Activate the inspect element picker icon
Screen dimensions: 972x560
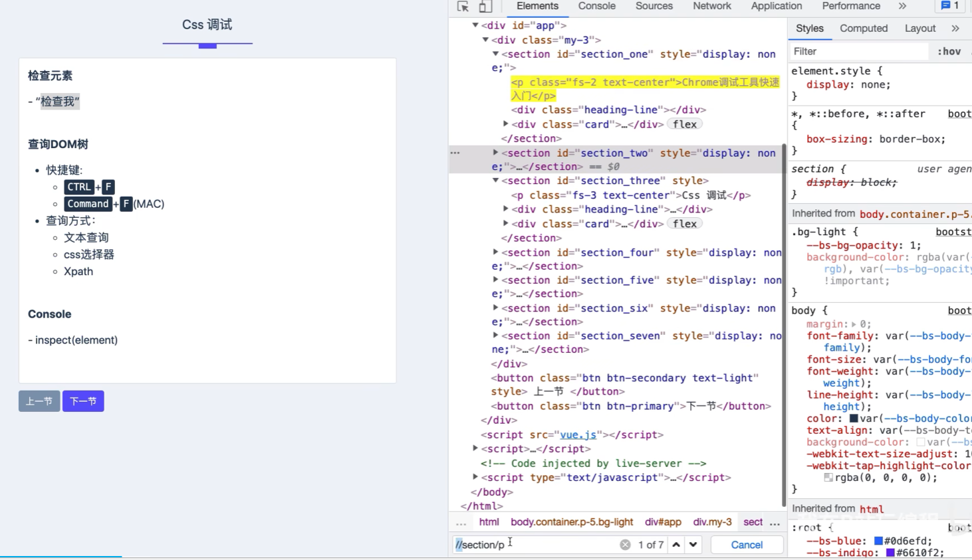click(463, 7)
